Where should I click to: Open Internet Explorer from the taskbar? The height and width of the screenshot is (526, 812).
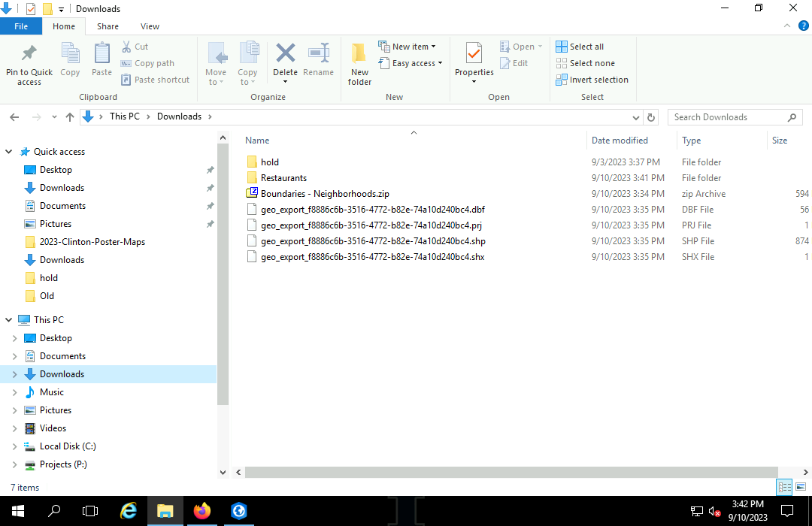click(129, 511)
